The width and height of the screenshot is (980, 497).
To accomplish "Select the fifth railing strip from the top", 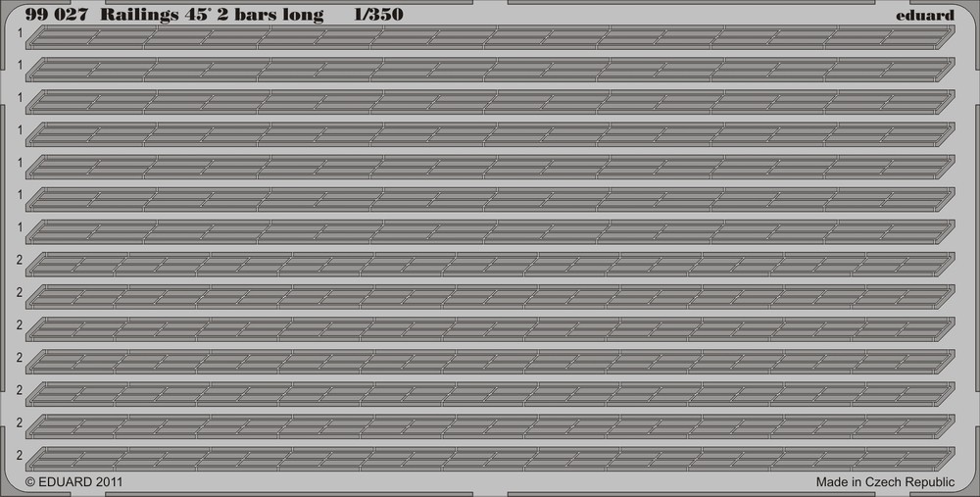I will (x=490, y=167).
